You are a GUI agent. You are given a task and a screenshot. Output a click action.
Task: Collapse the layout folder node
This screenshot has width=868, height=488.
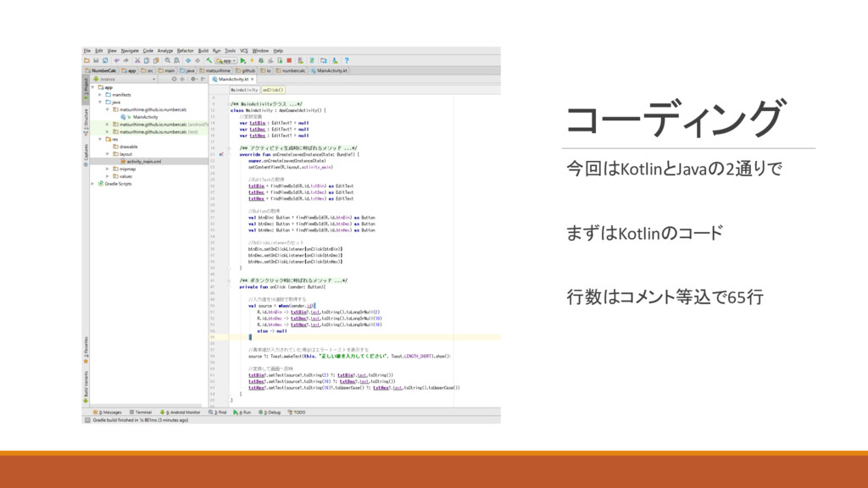(x=108, y=154)
